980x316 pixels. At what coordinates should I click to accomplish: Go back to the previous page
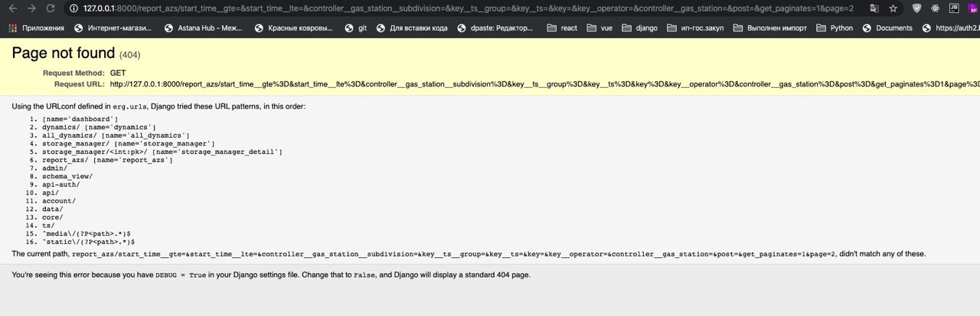(13, 8)
